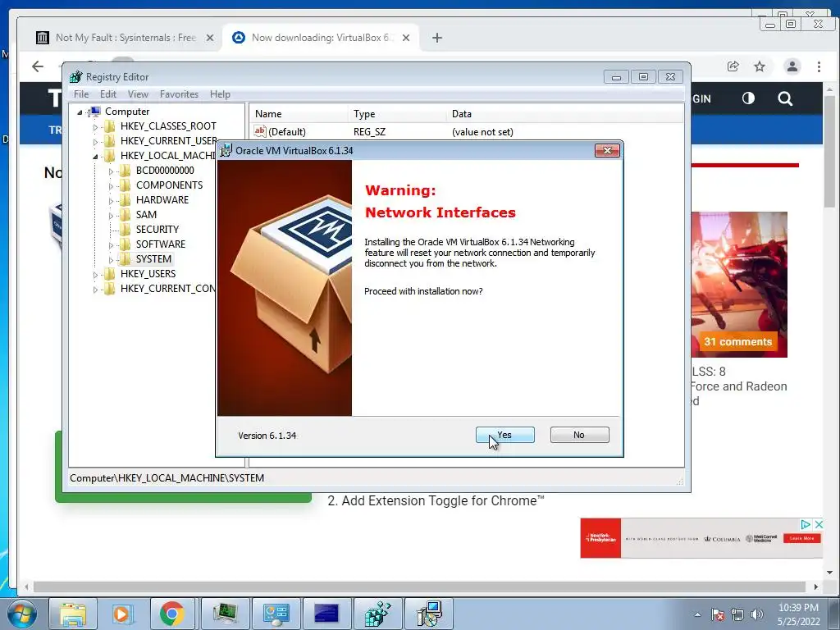Viewport: 840px width, 630px height.
Task: Toggle website dark mode contrast icon
Action: pyautogui.click(x=748, y=98)
